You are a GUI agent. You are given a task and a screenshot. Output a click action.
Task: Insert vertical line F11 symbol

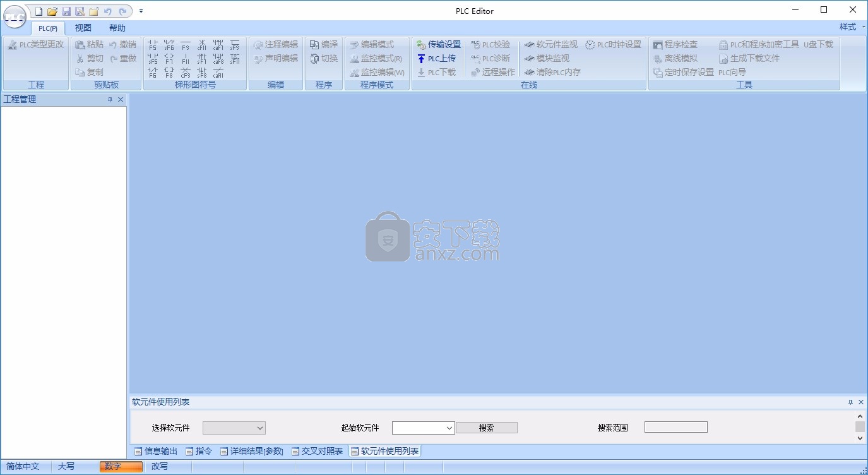(186, 58)
